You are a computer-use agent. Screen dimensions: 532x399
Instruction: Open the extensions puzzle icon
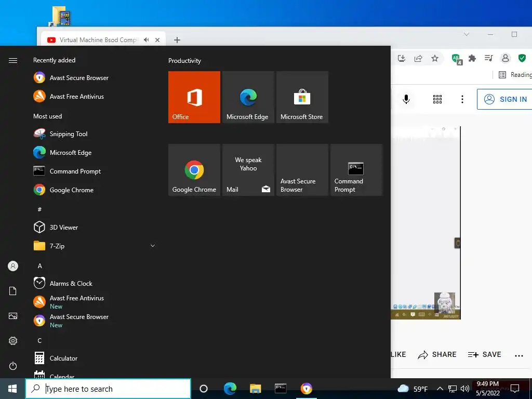coord(472,58)
